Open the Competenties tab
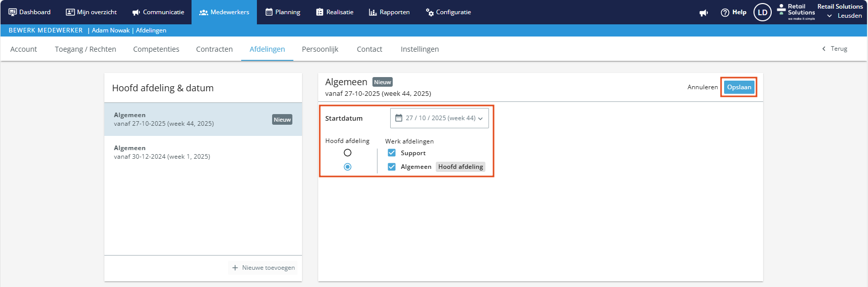The height and width of the screenshot is (287, 868). point(156,49)
